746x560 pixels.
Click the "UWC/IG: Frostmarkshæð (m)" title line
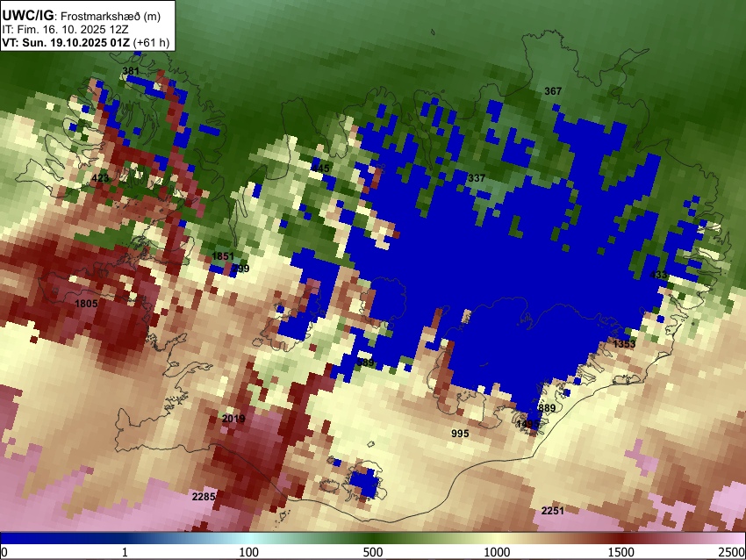point(82,16)
